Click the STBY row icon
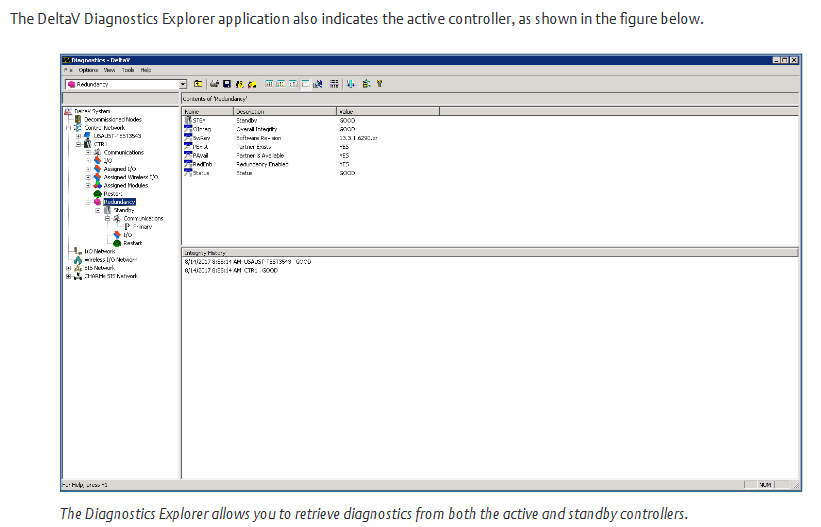821x527 pixels. pos(188,120)
